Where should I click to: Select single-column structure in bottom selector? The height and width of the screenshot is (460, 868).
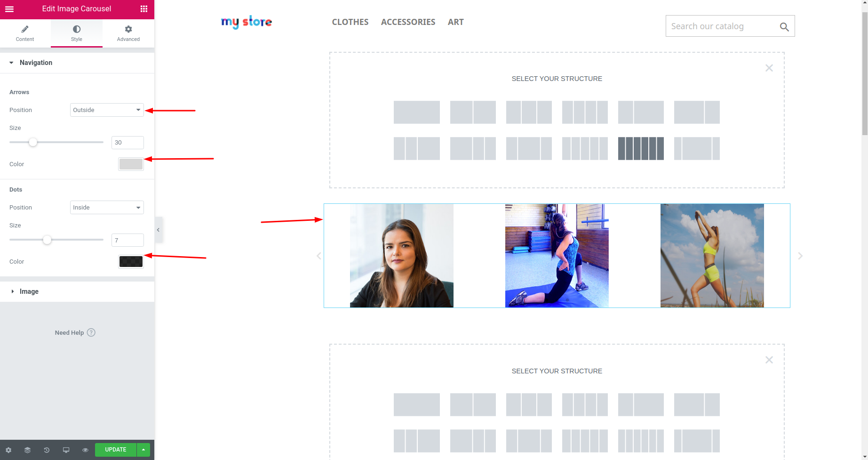[417, 404]
